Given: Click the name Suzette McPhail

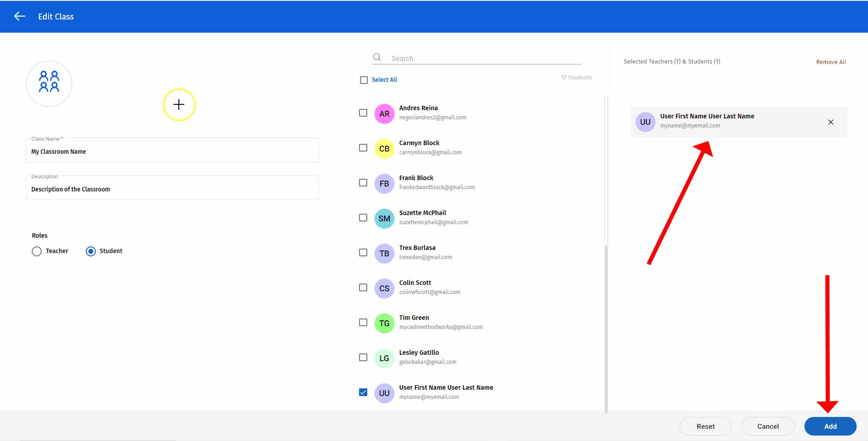Looking at the screenshot, I should pos(423,213).
